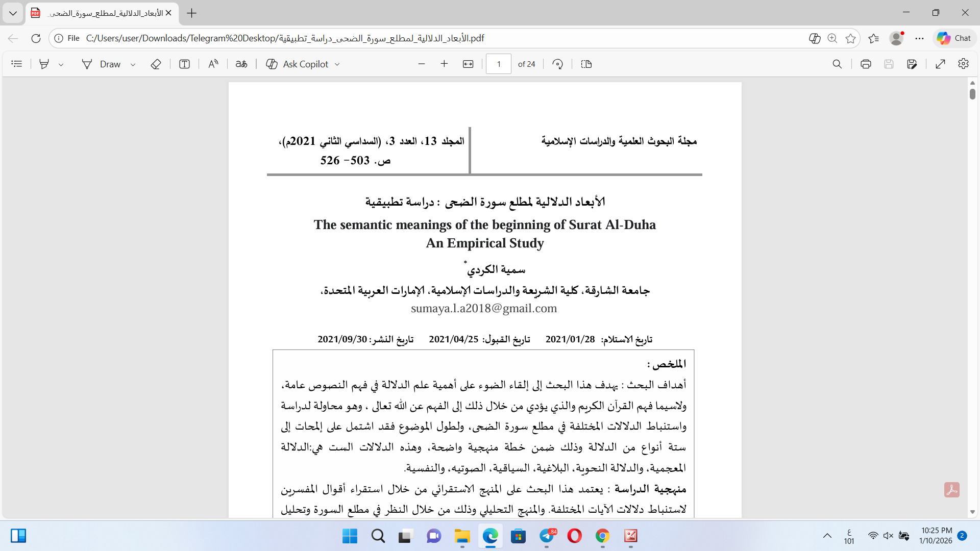Select the Erase tool
This screenshot has height=551, width=980.
(x=156, y=64)
